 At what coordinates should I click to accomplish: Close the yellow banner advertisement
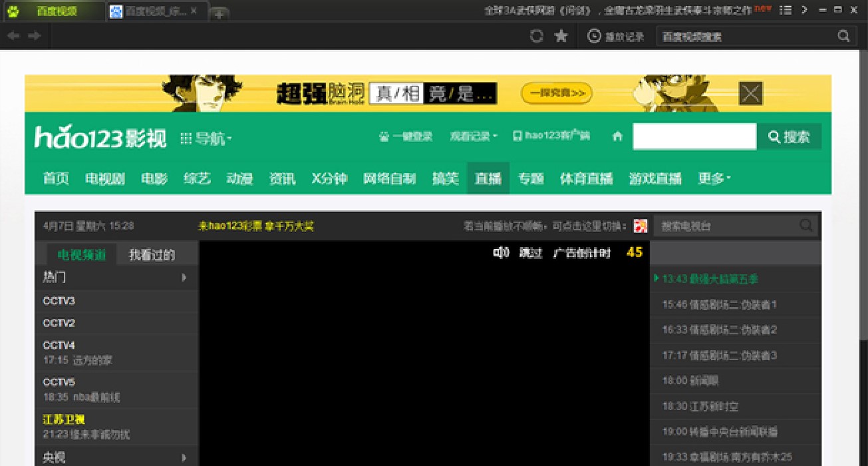pos(750,93)
